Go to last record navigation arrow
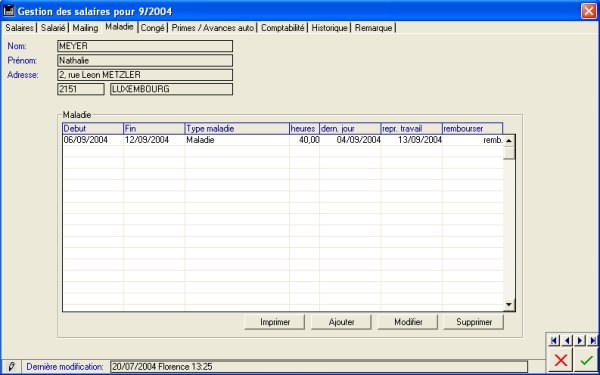The height and width of the screenshot is (375, 600). click(x=593, y=340)
